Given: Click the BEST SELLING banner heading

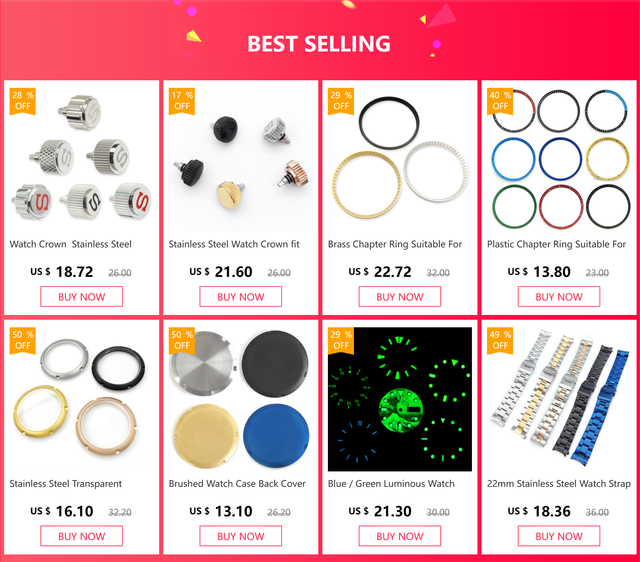Looking at the screenshot, I should 319,44.
